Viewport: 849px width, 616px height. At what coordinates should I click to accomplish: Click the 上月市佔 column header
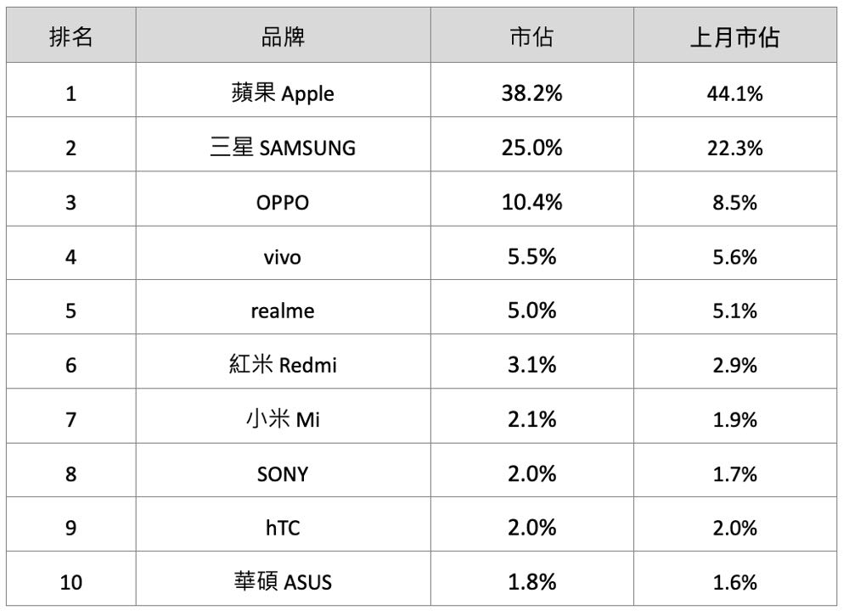(x=734, y=37)
